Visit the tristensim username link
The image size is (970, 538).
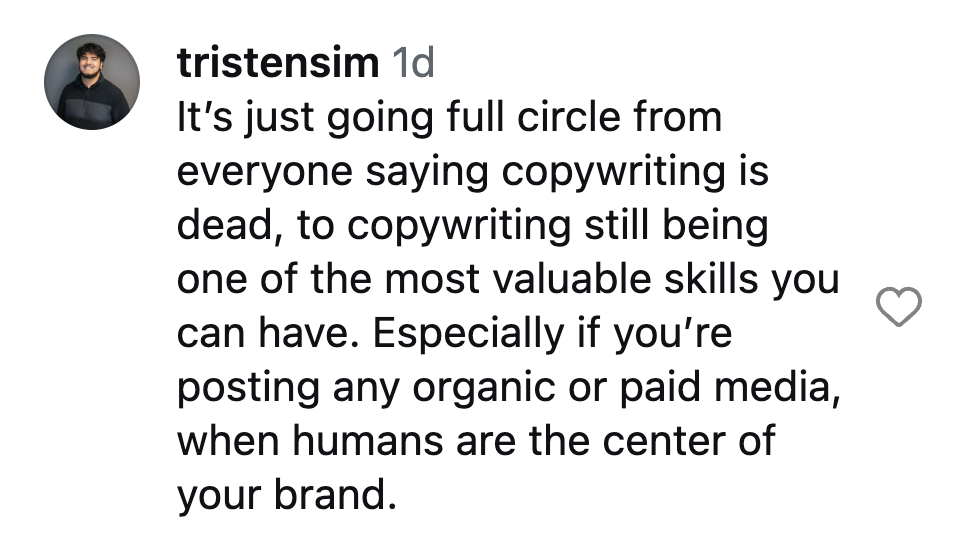tap(278, 62)
